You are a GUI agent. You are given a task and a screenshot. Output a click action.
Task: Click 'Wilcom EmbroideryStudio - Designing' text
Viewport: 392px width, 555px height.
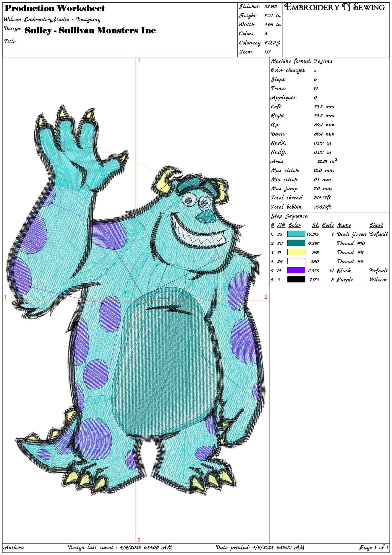tap(52, 20)
